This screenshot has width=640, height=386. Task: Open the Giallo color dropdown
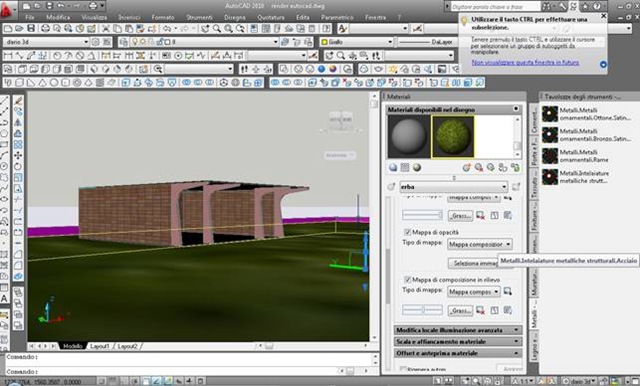click(357, 42)
